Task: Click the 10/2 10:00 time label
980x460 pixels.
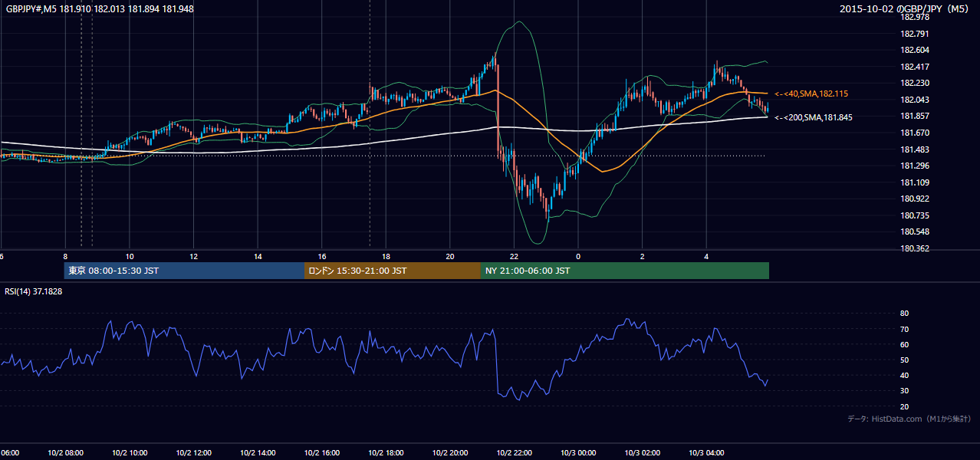Action: (x=130, y=453)
